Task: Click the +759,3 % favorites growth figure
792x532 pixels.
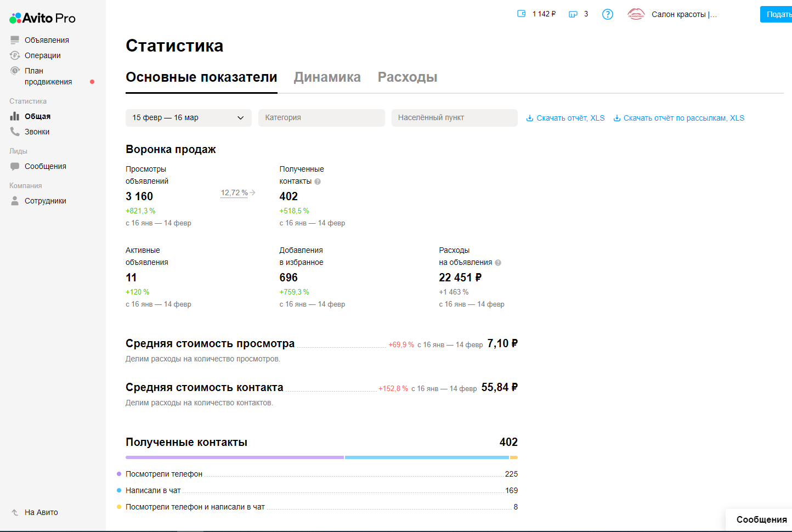Action: click(295, 292)
